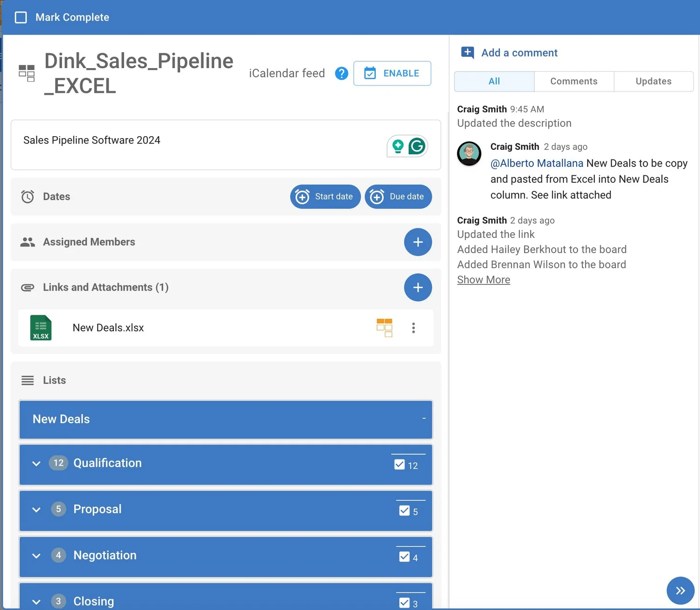Click the green lightbulb suggestion icon

tap(398, 146)
